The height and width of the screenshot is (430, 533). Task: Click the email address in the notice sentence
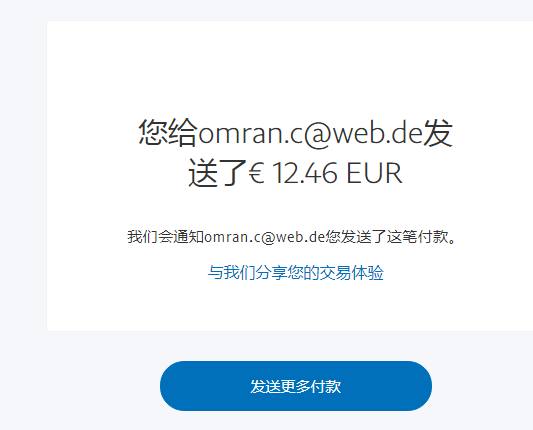(x=265, y=237)
